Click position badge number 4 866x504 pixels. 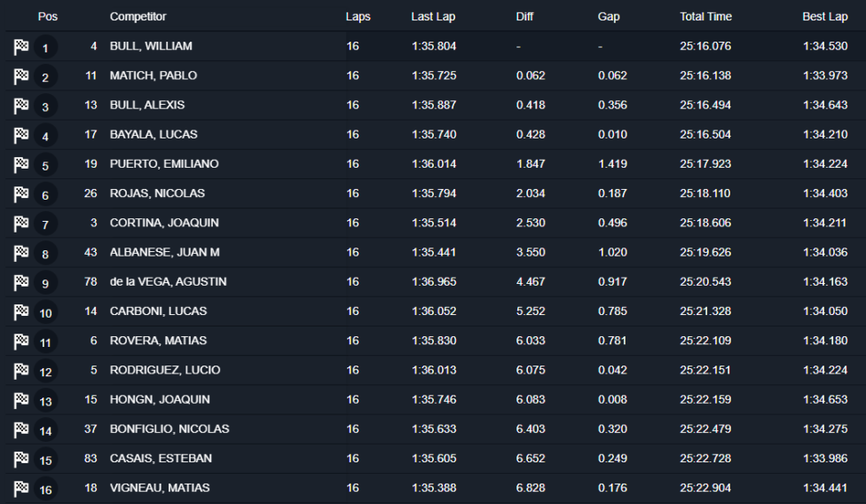tap(45, 136)
